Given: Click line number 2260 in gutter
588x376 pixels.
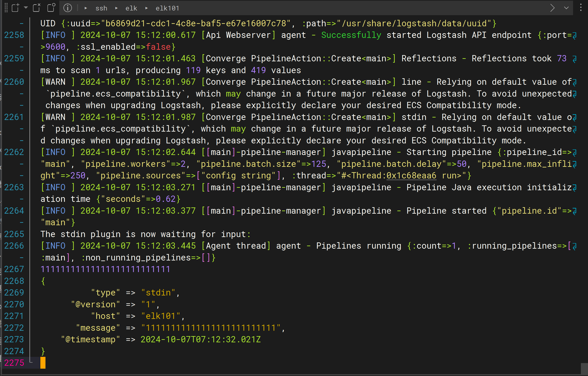Looking at the screenshot, I should click(x=14, y=82).
